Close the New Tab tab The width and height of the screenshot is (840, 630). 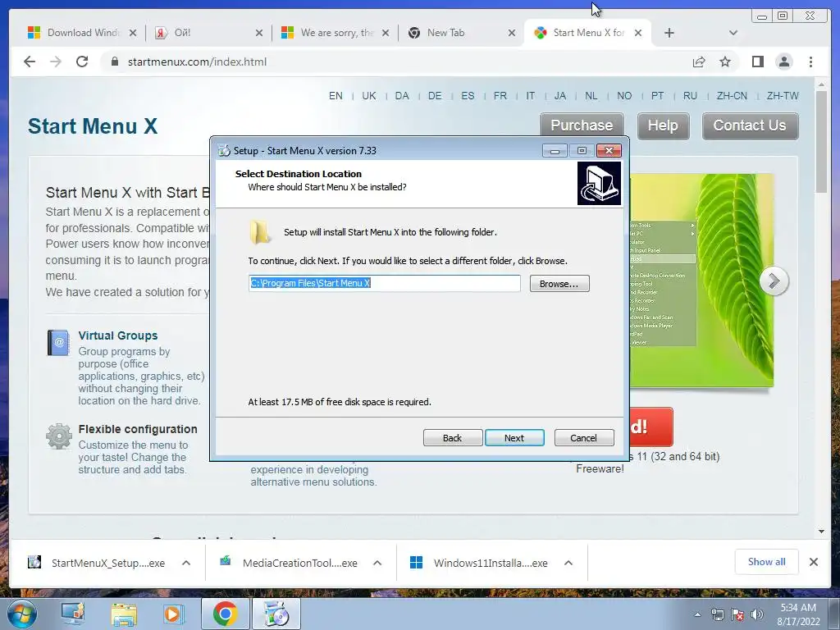(x=512, y=33)
